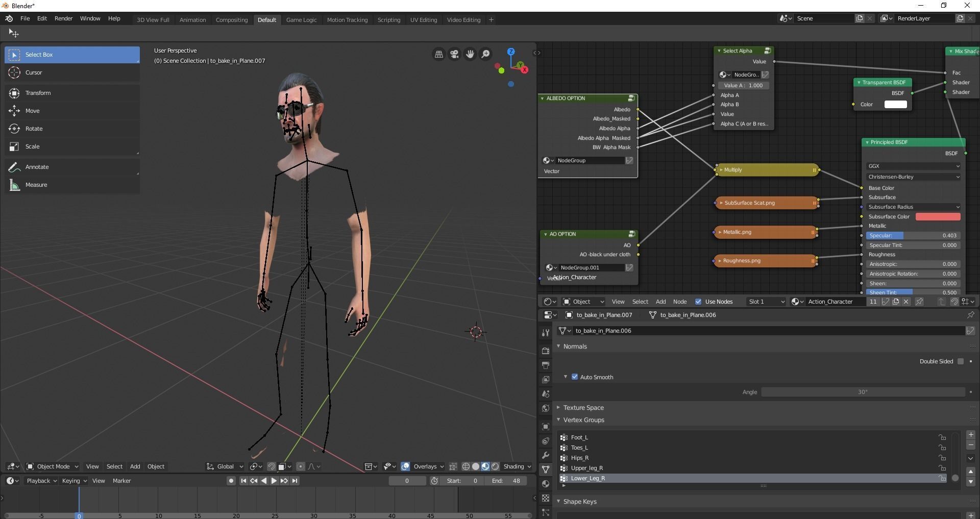Image resolution: width=980 pixels, height=519 pixels.
Task: Activate the Transform tool
Action: pos(72,93)
